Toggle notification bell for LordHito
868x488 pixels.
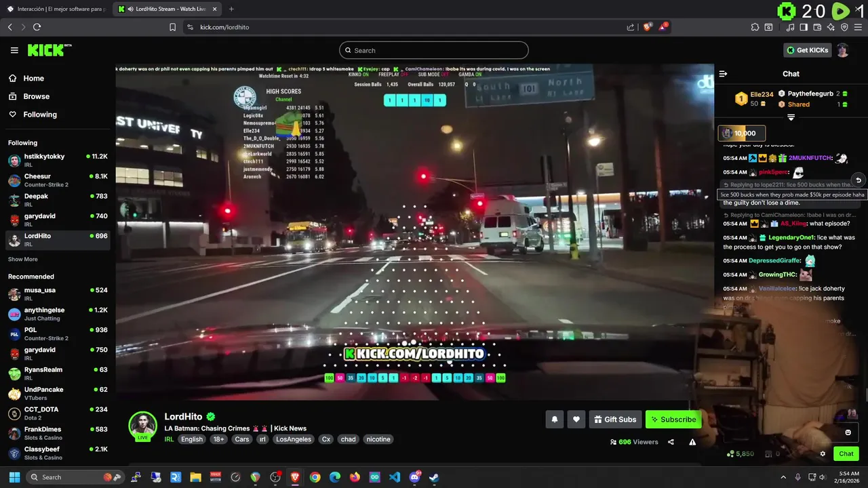(554, 420)
